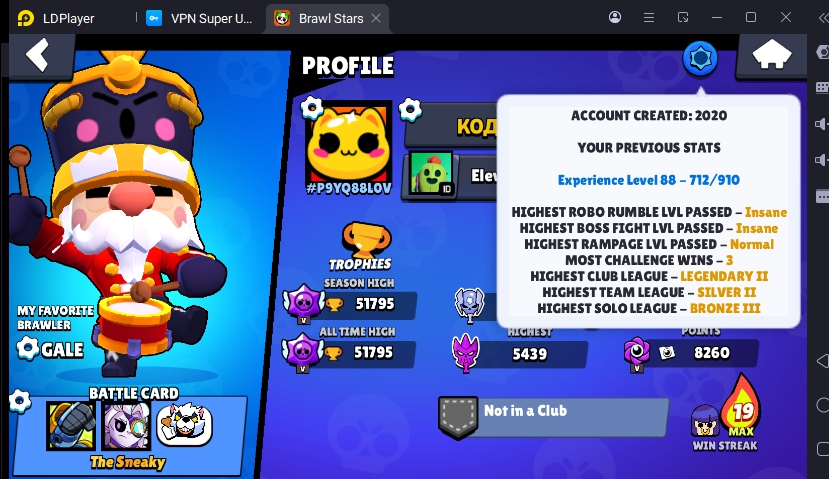Switch to the VPN Super U... tab

click(201, 18)
